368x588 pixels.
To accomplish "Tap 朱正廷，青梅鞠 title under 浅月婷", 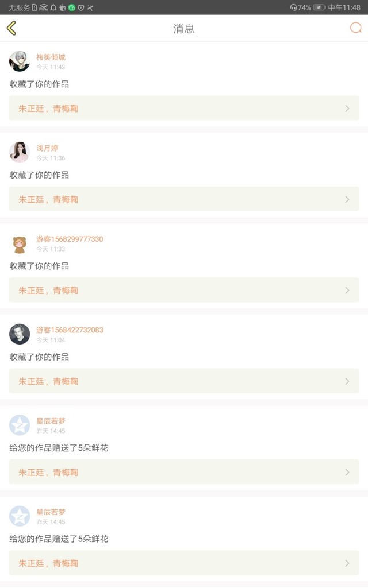I will (x=48, y=199).
